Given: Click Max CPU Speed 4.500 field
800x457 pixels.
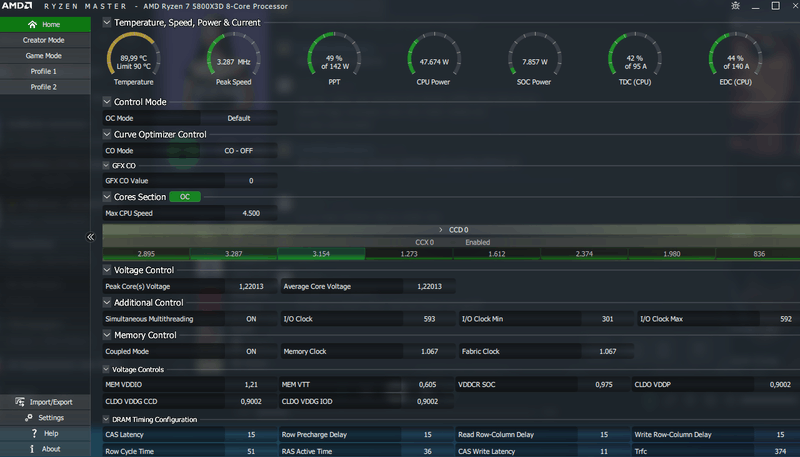Looking at the screenshot, I should click(x=251, y=213).
